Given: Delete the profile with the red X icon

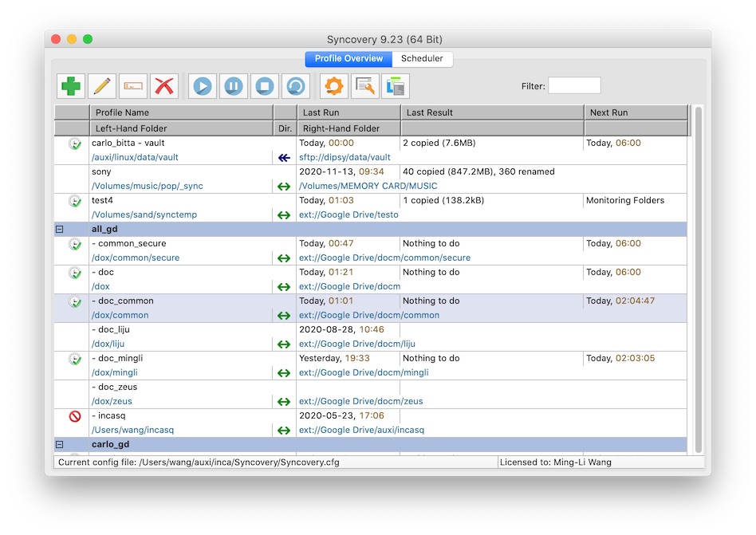Looking at the screenshot, I should (164, 86).
